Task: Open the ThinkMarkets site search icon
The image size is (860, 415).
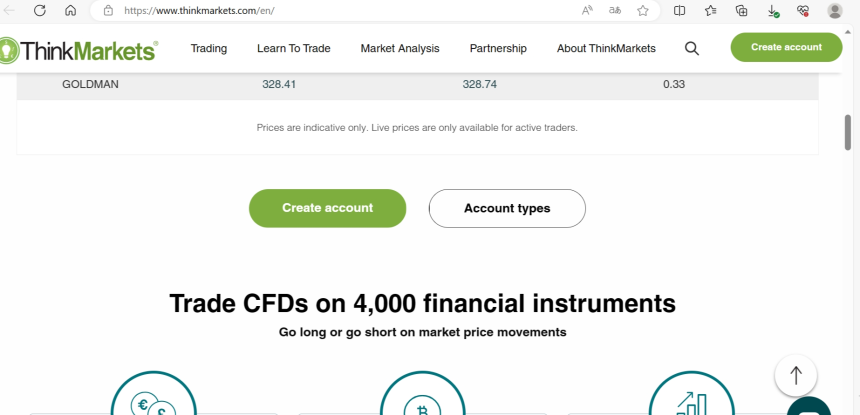Action: coord(692,48)
